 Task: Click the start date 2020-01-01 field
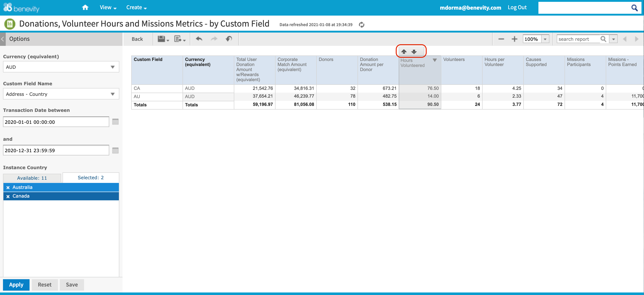pyautogui.click(x=56, y=122)
